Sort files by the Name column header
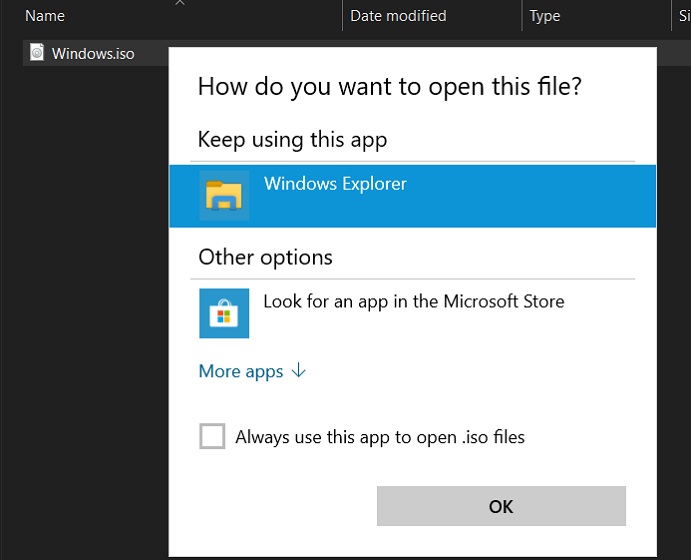 46,16
